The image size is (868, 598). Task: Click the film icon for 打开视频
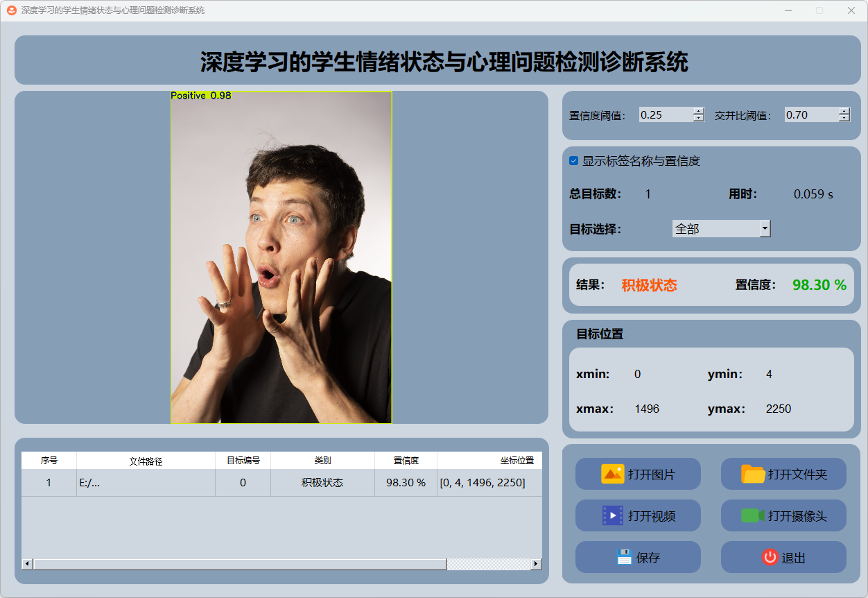pyautogui.click(x=612, y=515)
